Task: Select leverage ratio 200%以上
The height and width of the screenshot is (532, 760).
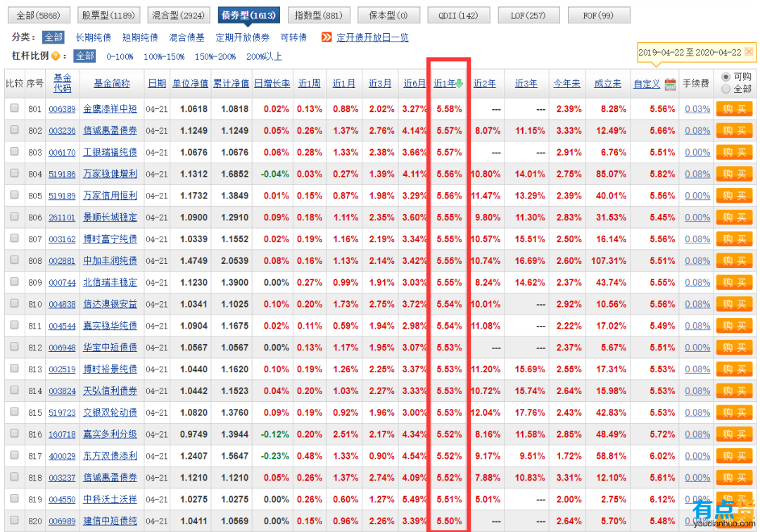Action: point(264,57)
